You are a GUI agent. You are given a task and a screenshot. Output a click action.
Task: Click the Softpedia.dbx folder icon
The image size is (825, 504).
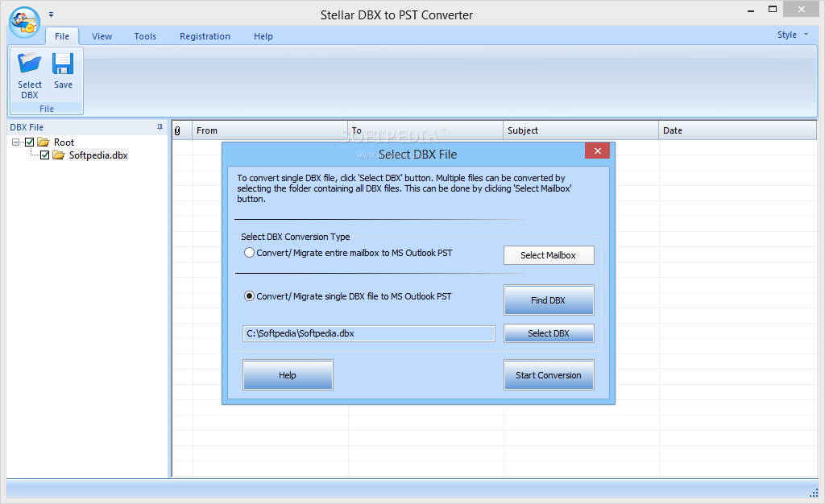tap(58, 155)
